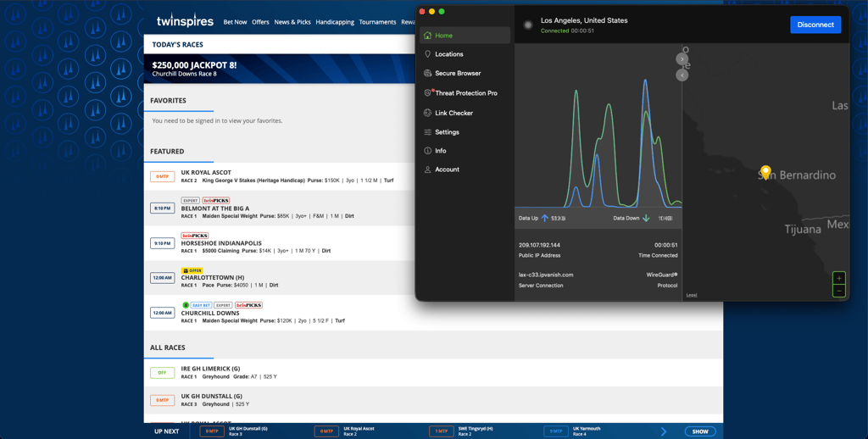Open the Offers menu item
Viewport: 868px width, 439px height.
tap(260, 22)
